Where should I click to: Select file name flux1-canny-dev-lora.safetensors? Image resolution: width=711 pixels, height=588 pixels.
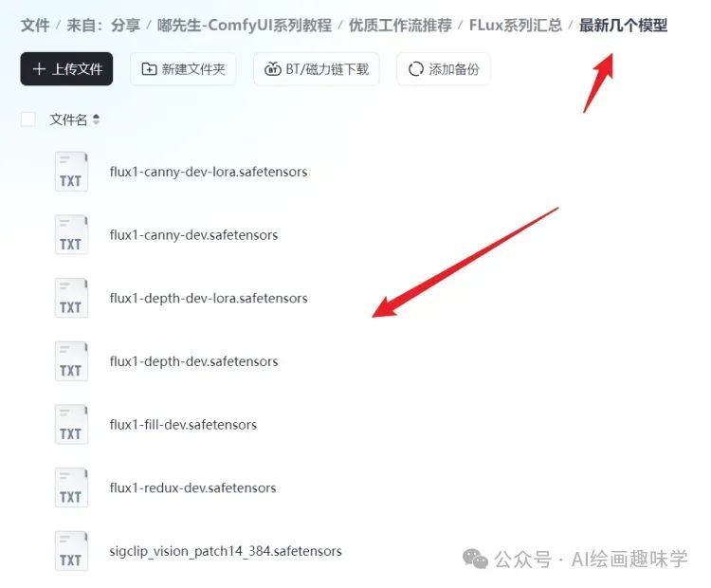209,172
